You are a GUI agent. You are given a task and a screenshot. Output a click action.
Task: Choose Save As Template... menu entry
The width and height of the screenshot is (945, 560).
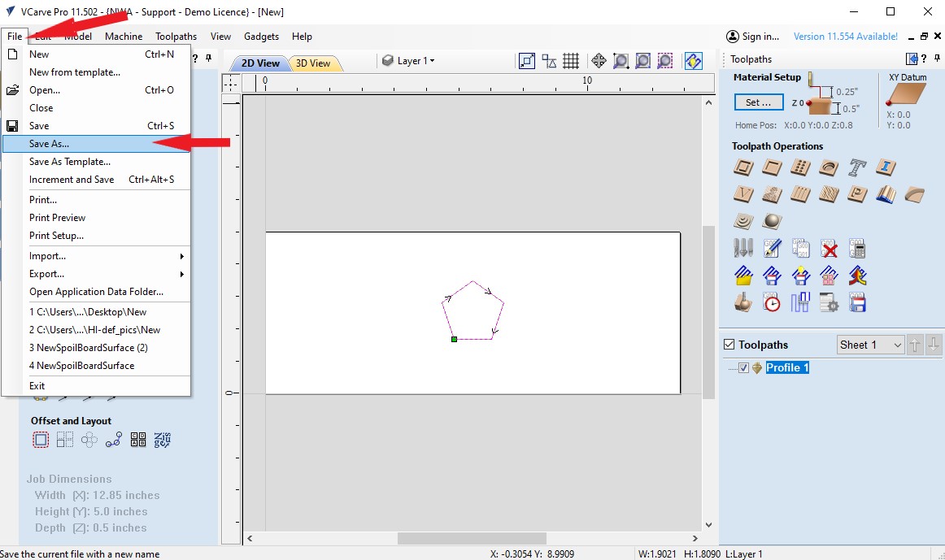97,162
